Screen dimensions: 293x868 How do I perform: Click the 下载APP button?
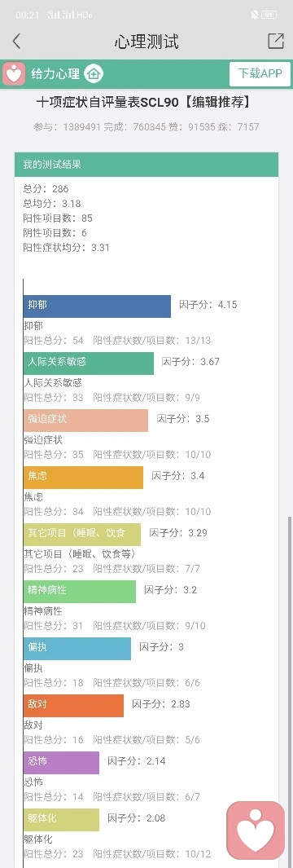point(260,73)
